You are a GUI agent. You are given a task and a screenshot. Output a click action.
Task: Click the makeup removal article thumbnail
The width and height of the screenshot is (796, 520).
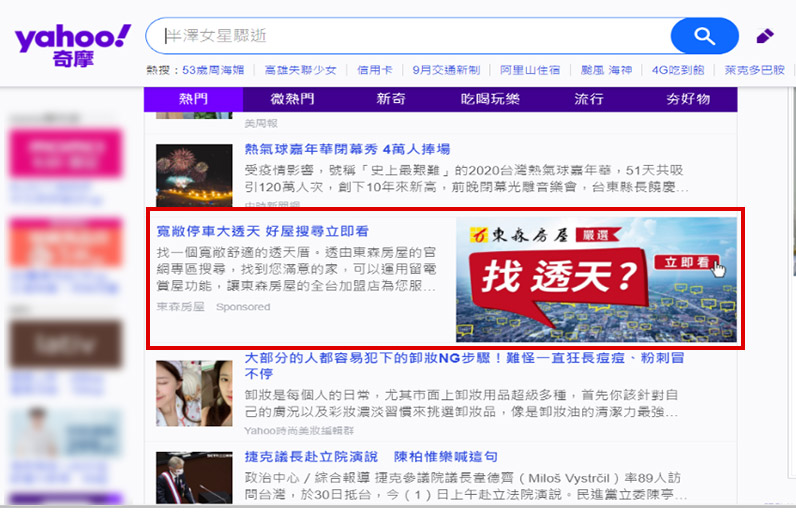pos(194,393)
